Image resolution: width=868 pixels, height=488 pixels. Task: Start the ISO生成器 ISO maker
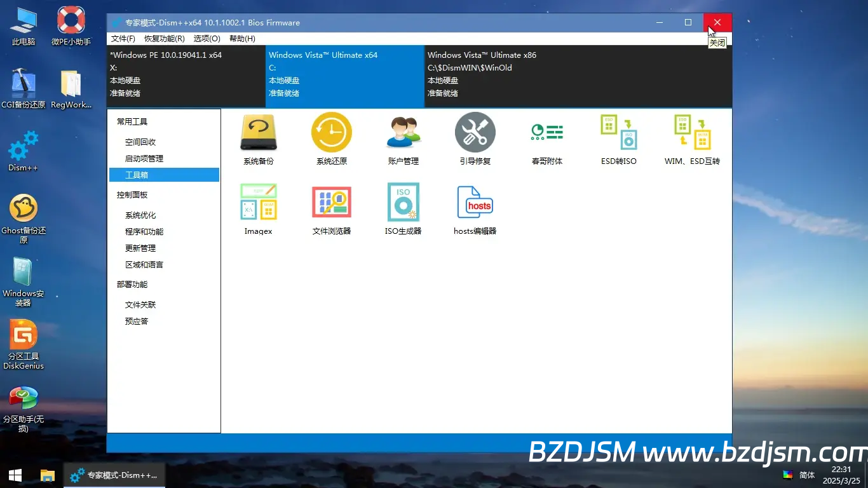point(403,210)
